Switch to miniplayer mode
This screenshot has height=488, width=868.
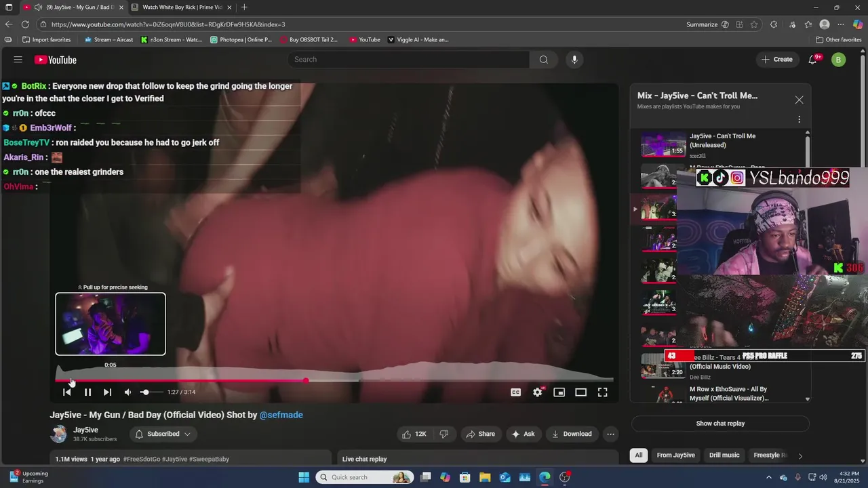point(559,392)
